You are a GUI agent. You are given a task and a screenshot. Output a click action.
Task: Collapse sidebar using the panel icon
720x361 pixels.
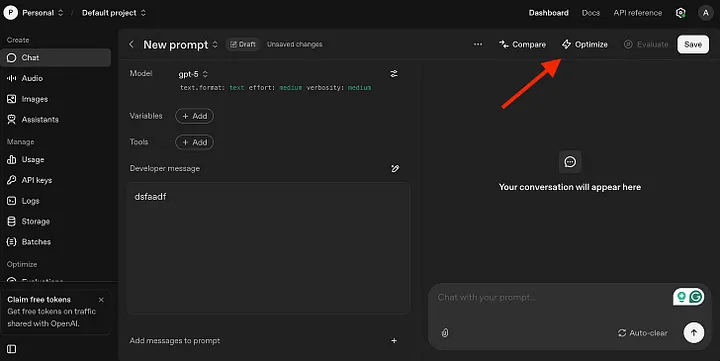11,349
